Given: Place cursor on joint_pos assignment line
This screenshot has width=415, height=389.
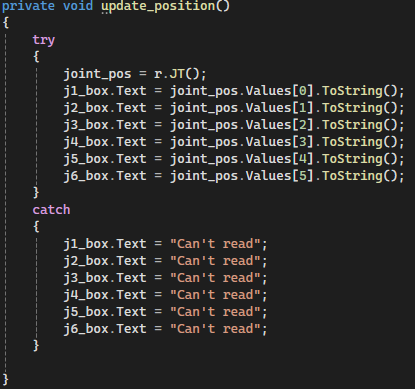Looking at the screenshot, I should [x=135, y=74].
